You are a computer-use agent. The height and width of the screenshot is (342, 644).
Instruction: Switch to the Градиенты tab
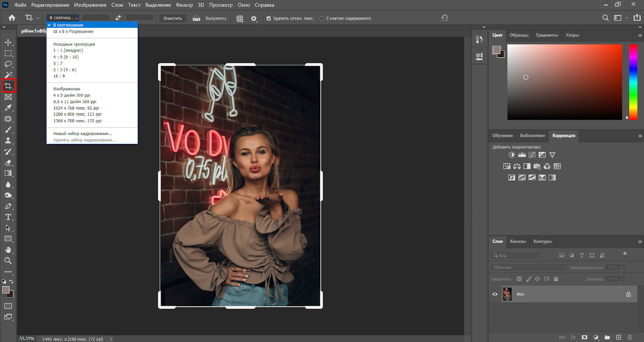(x=547, y=35)
